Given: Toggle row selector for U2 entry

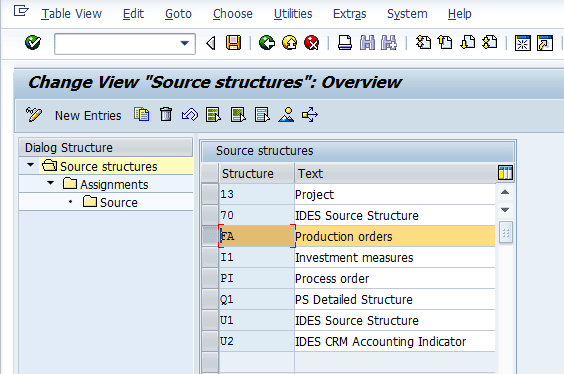Looking at the screenshot, I should coord(210,341).
